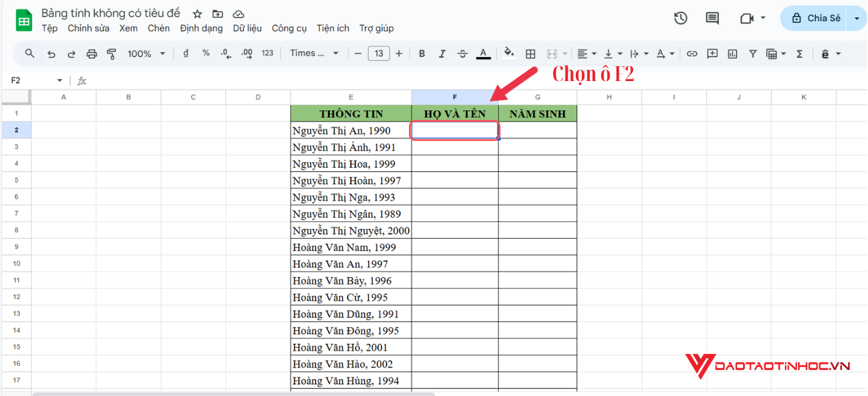Image resolution: width=868 pixels, height=396 pixels.
Task: Open the functions menu via Sigma icon
Action: point(800,53)
